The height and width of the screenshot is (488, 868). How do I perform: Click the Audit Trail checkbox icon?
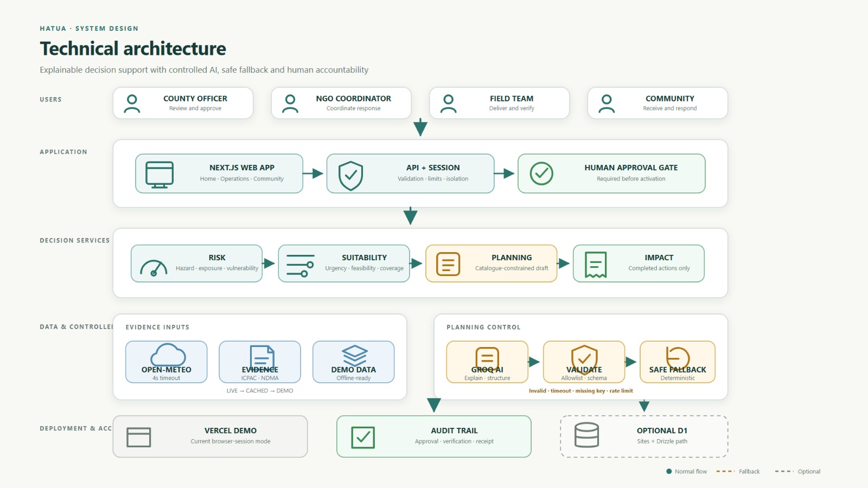point(363,438)
